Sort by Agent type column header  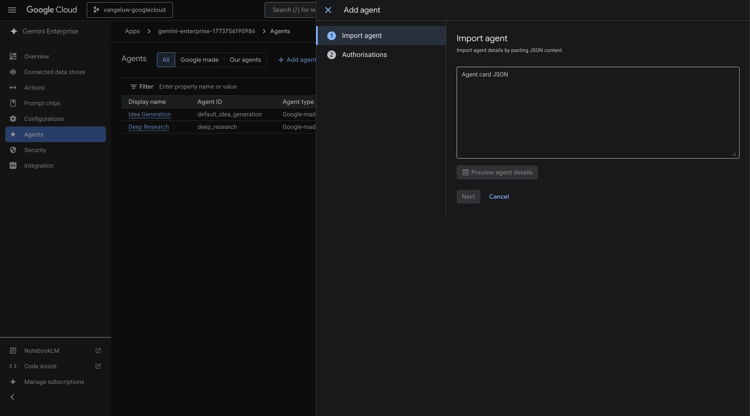(x=298, y=102)
